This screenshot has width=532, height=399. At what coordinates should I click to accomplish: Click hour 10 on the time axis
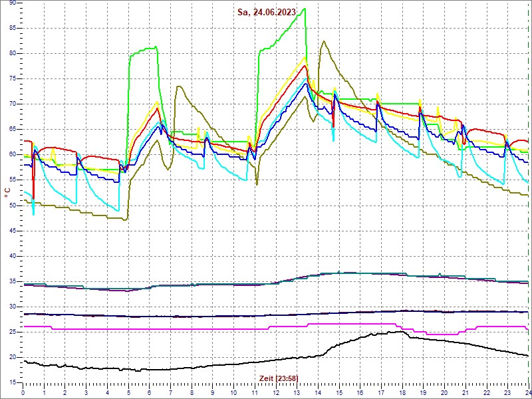(x=233, y=392)
